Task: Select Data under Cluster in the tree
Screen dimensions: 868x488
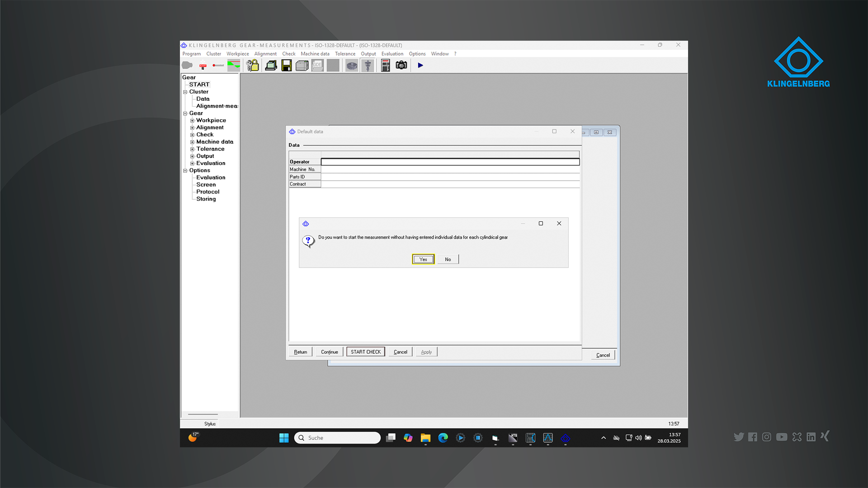Action: [203, 99]
